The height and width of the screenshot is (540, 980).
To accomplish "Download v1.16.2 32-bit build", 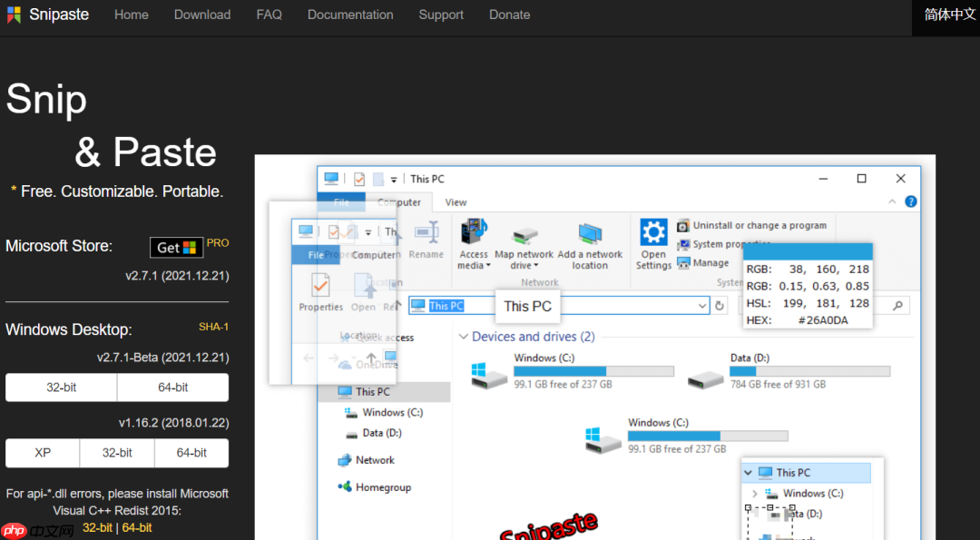I will coord(117,453).
